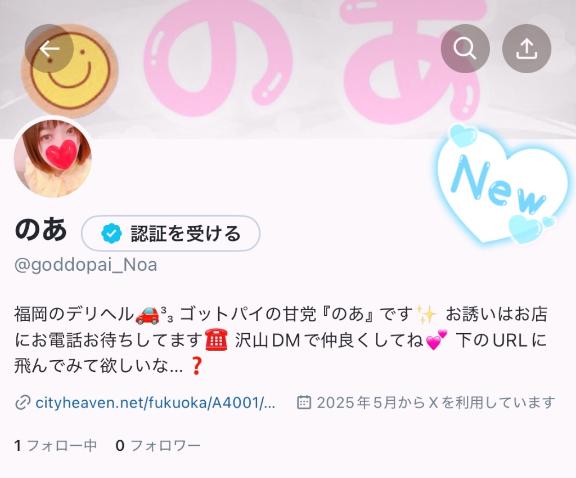Open the 0 フォロワー followers list
This screenshot has height=478, width=576.
(158, 446)
